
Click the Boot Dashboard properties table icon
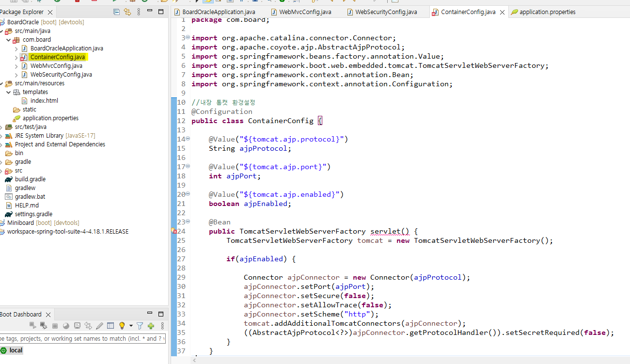click(110, 326)
